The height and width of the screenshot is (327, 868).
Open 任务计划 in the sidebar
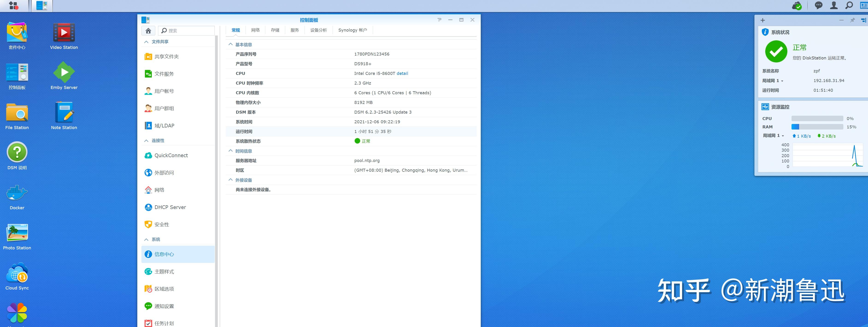[178, 323]
